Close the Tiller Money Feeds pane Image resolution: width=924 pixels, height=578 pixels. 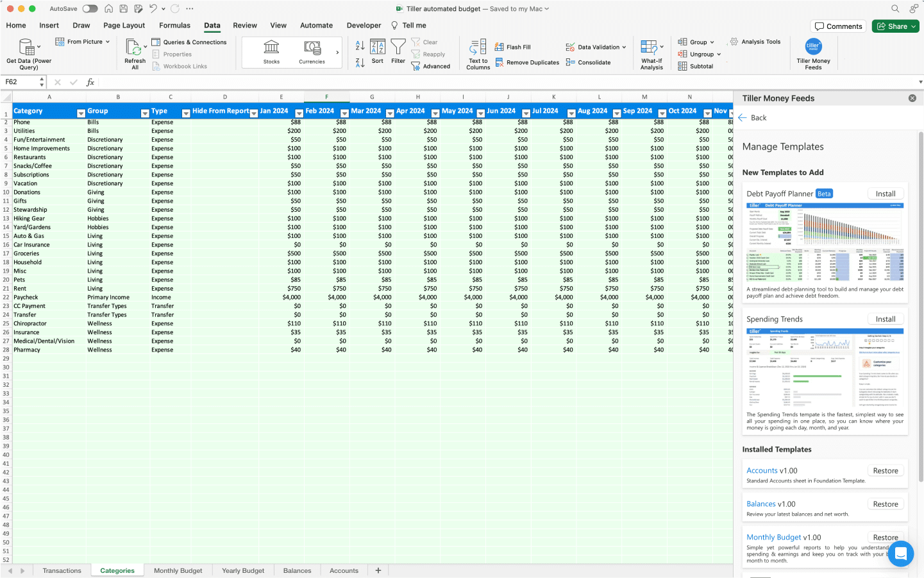912,98
